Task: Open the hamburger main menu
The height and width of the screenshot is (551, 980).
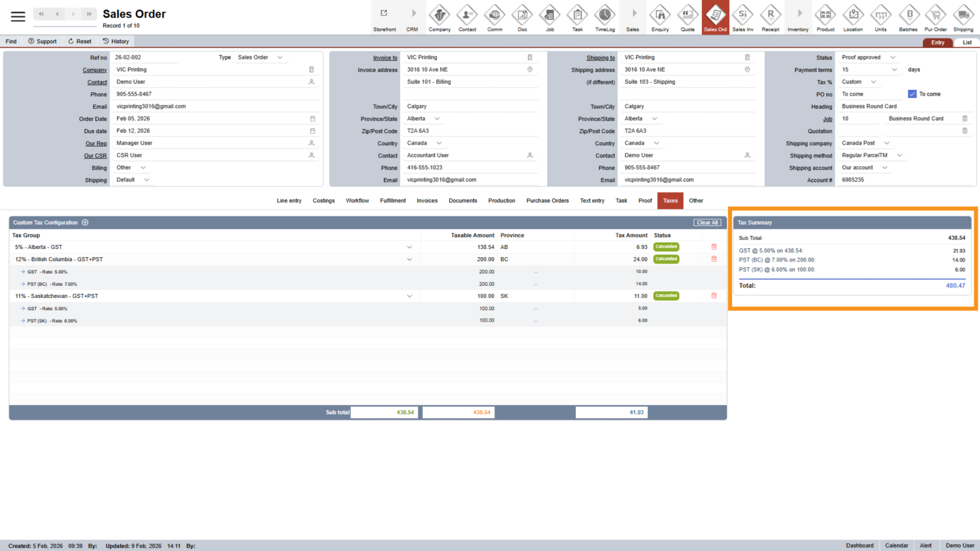Action: click(18, 16)
